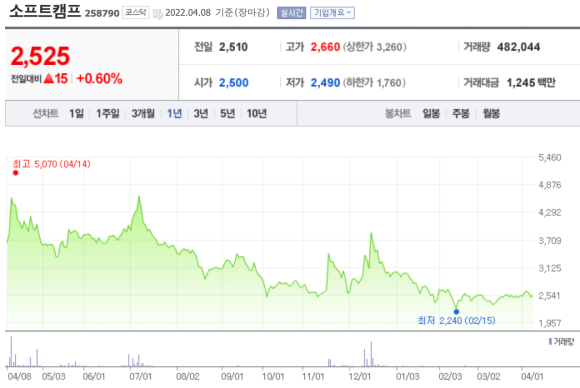580x388 pixels.
Task: Click the 봉차트 label
Action: tap(398, 113)
